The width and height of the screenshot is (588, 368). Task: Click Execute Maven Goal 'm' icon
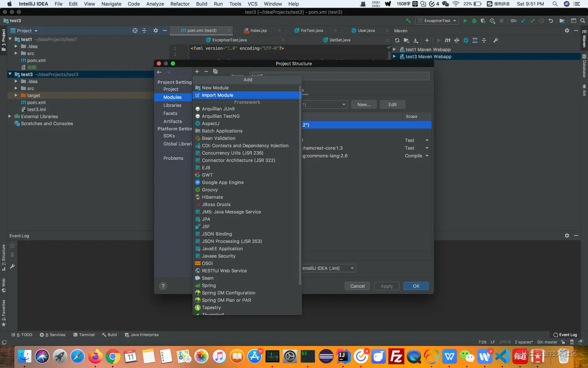point(448,40)
